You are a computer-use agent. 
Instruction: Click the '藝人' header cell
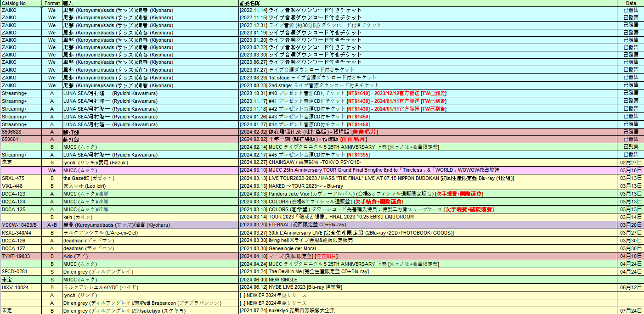pos(150,3)
